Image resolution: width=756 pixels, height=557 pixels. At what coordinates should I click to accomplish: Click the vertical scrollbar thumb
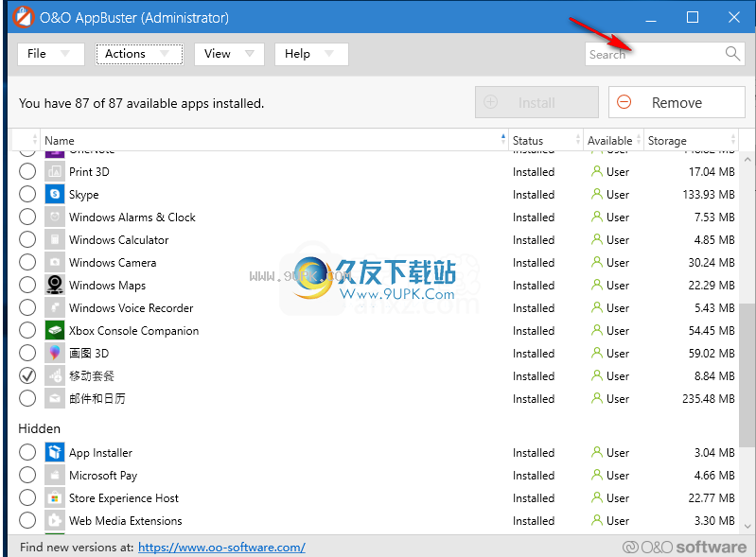747,374
